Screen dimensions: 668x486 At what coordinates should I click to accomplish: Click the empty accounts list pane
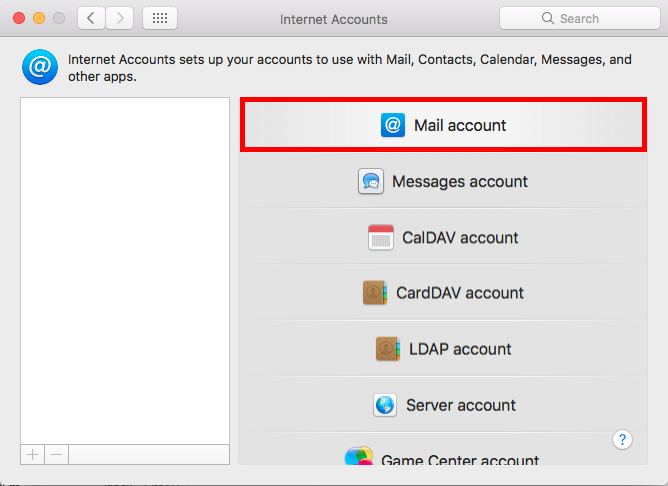[125, 270]
